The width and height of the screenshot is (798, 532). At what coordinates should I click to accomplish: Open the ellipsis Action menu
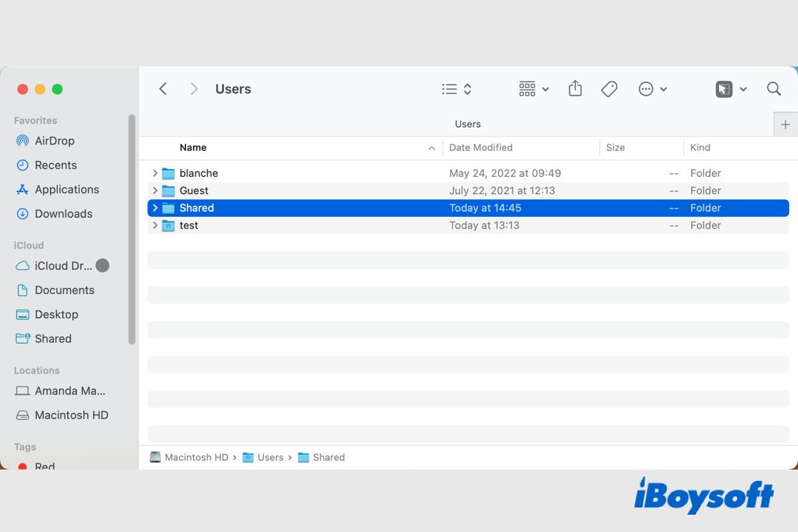point(652,89)
